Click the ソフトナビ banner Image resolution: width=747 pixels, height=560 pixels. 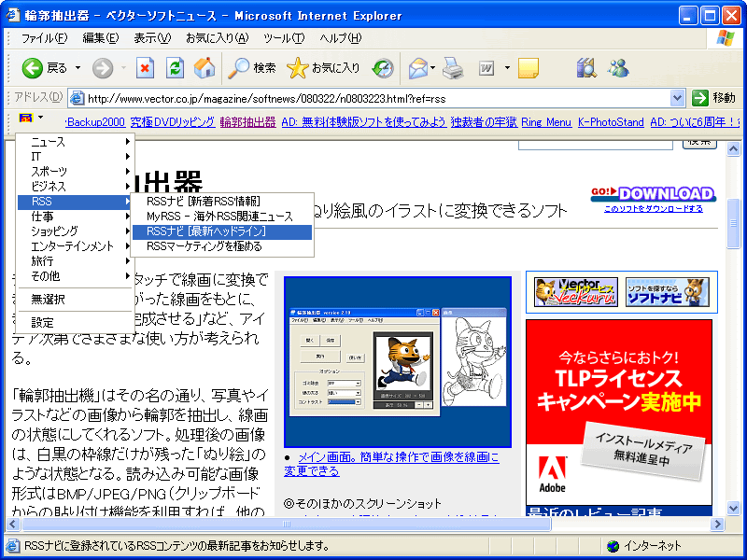pos(668,292)
